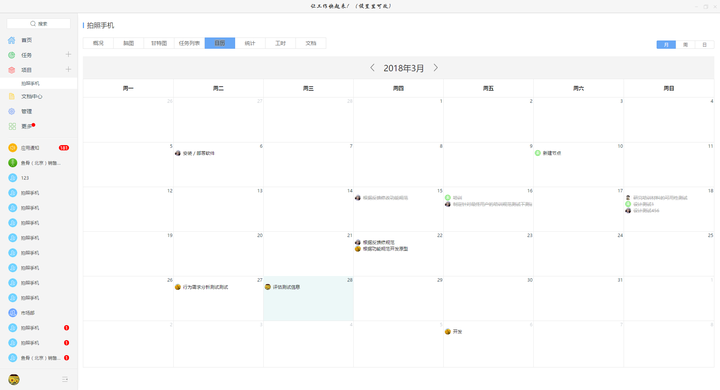Open the 文档 documents tab
Screen dimensions: 720x390
[311, 43]
